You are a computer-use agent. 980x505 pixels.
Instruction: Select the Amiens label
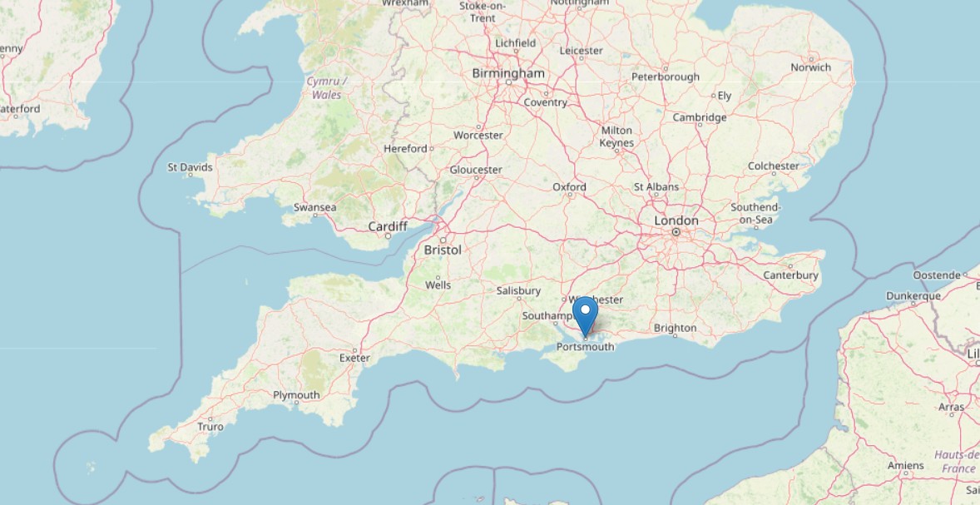(906, 465)
